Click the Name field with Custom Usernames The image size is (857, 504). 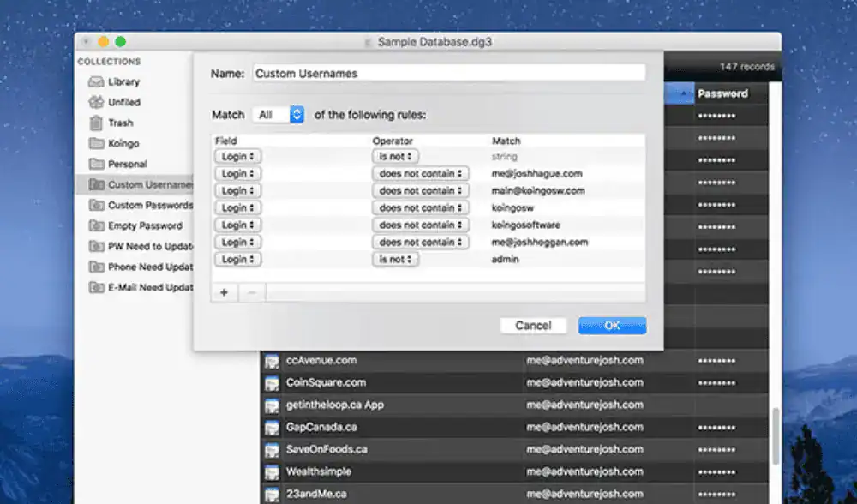coord(449,73)
